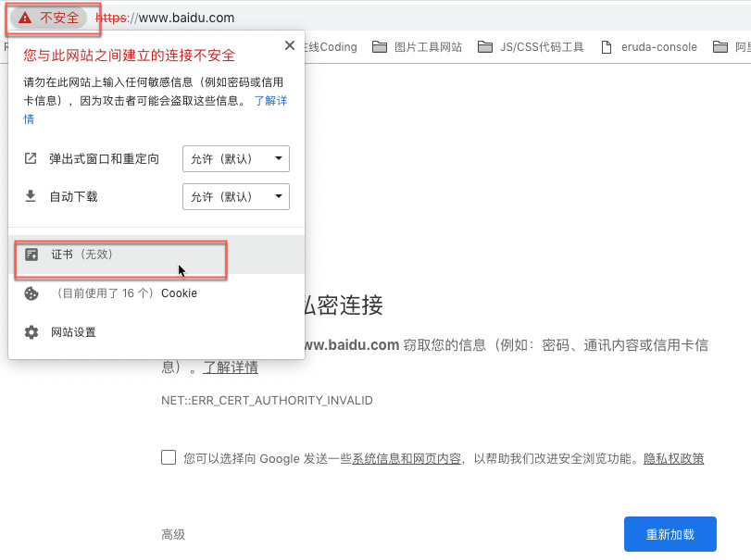Click the rightmost bookmark folder icon
Screen dimensions: 751x560
(720, 47)
